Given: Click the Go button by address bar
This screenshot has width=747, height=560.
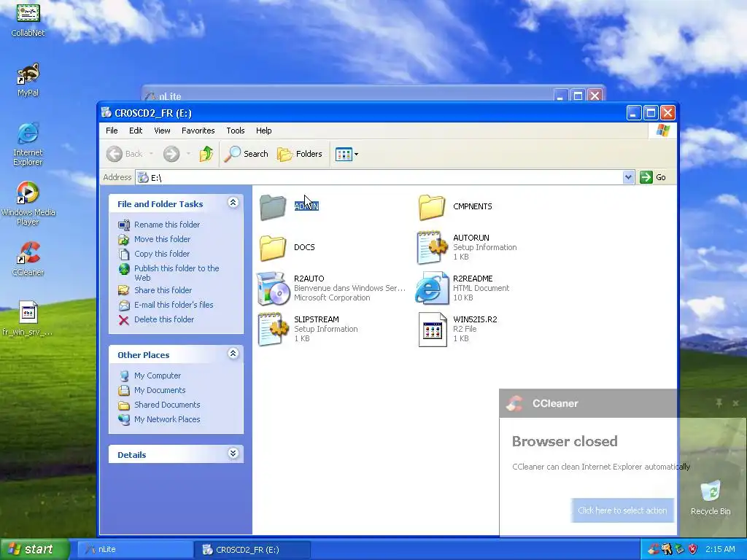Looking at the screenshot, I should [653, 177].
